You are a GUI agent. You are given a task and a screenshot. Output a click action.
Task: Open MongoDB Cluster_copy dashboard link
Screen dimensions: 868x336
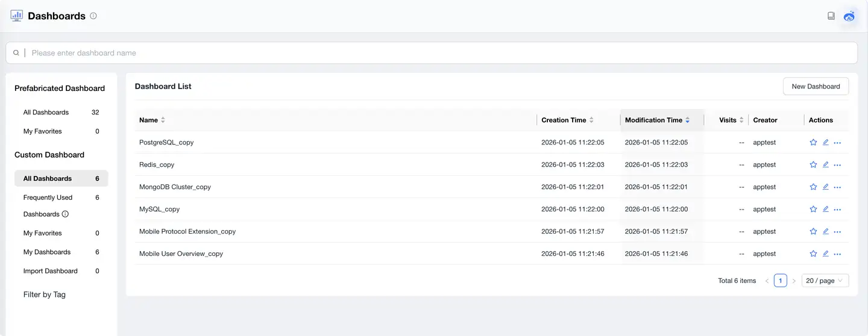pyautogui.click(x=175, y=187)
